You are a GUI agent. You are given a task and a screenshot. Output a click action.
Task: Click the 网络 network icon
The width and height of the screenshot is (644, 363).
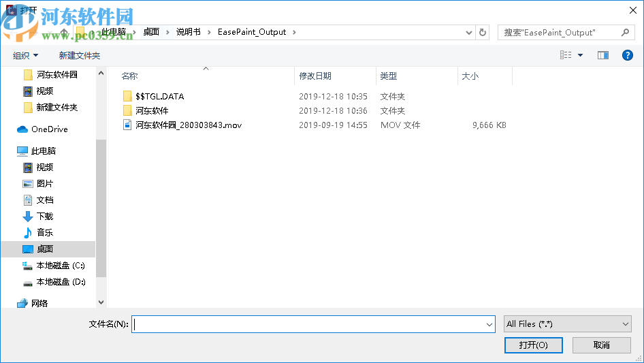click(x=22, y=303)
